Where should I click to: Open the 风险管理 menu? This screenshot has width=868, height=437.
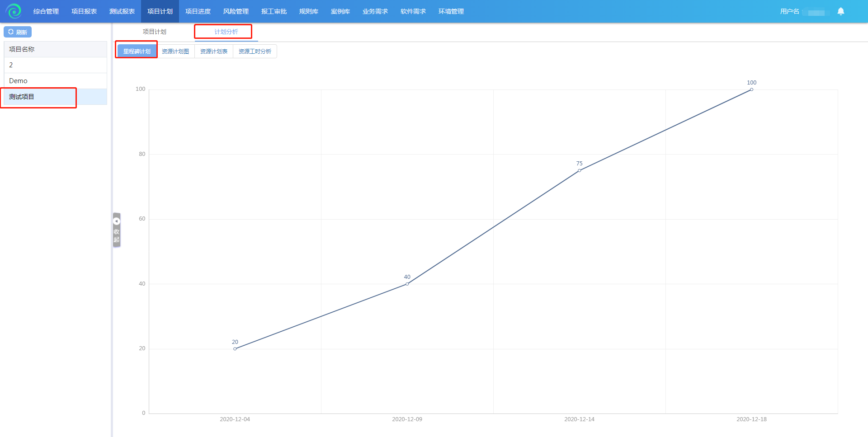point(236,11)
